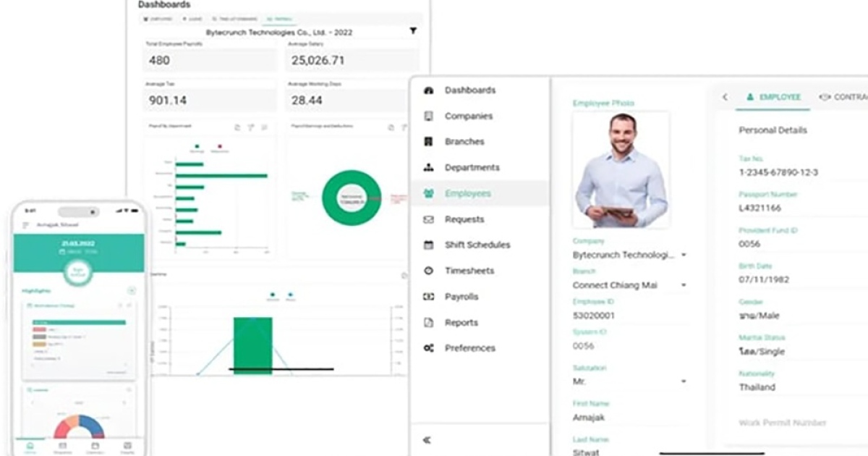Click the Preferences gears icon
Image resolution: width=868 pixels, height=456 pixels.
tap(428, 348)
